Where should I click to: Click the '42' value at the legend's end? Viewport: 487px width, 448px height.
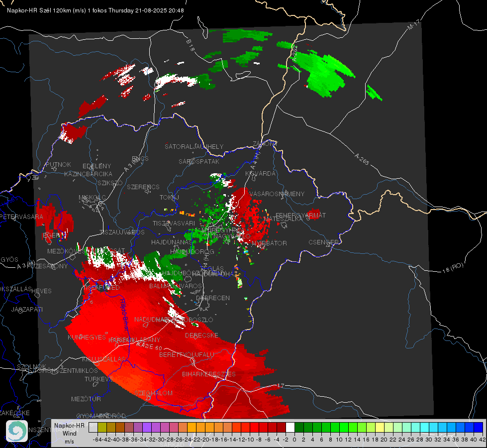(x=482, y=440)
